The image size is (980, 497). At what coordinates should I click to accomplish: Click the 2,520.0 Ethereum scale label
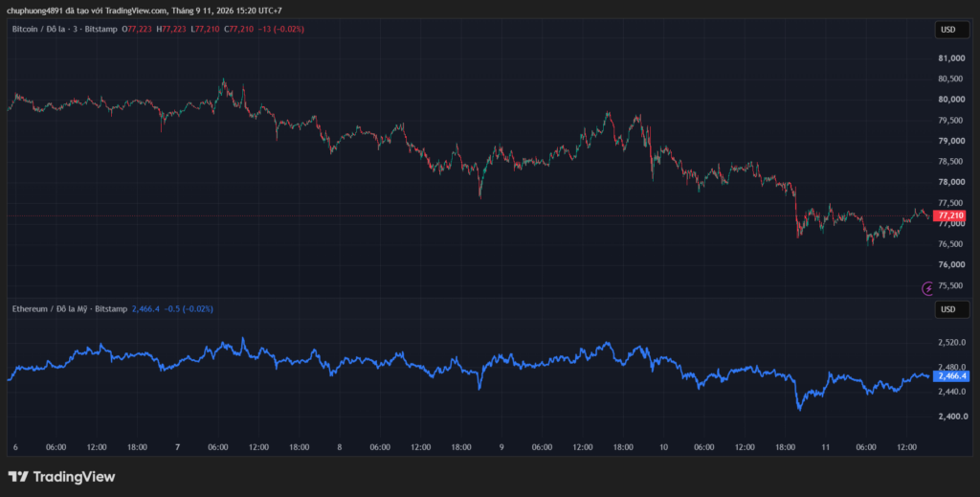[952, 343]
